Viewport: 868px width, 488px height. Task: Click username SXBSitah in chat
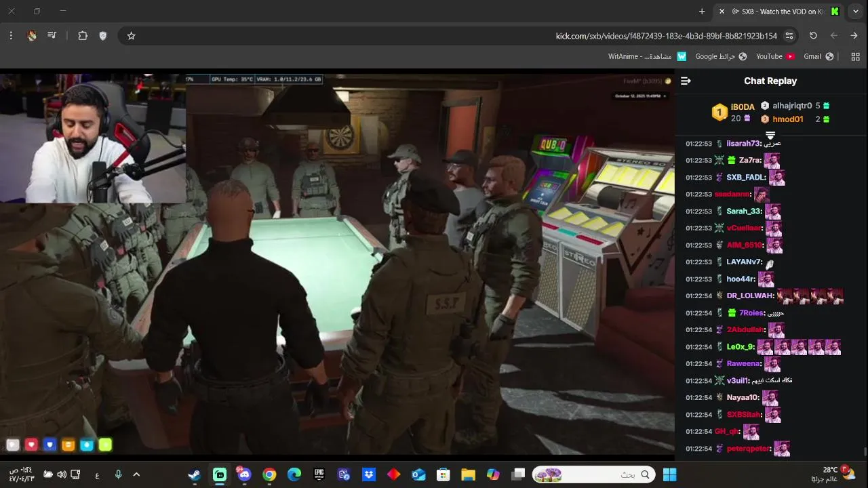tap(745, 415)
